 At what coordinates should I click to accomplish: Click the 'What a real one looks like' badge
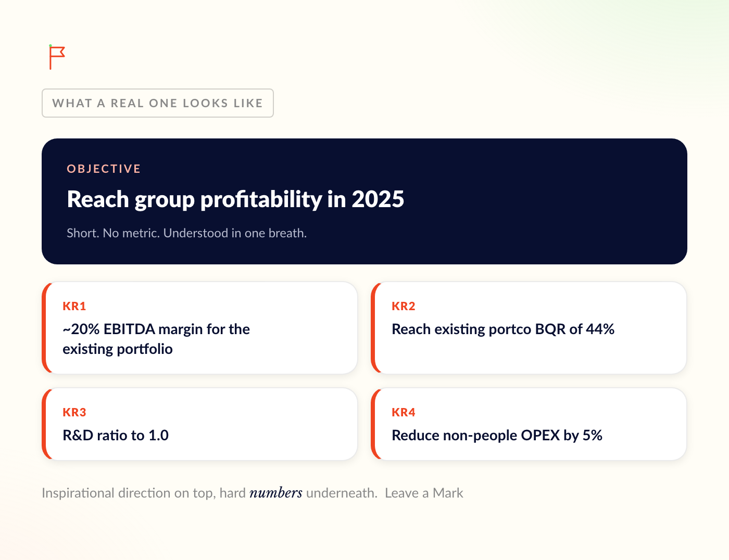(x=158, y=103)
